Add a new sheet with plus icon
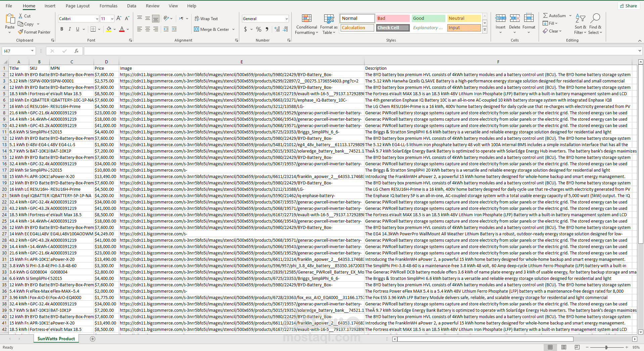The image size is (644, 351). [93, 339]
